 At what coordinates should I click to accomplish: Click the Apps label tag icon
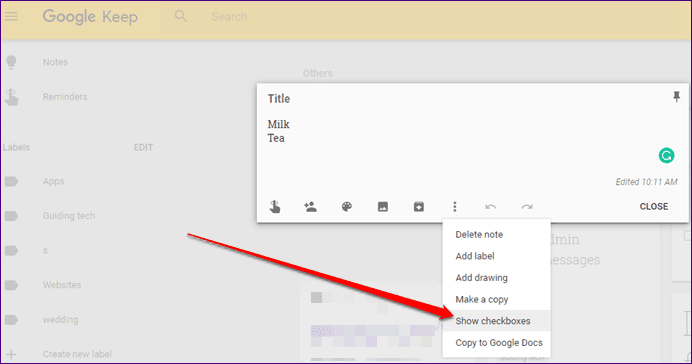(x=11, y=181)
